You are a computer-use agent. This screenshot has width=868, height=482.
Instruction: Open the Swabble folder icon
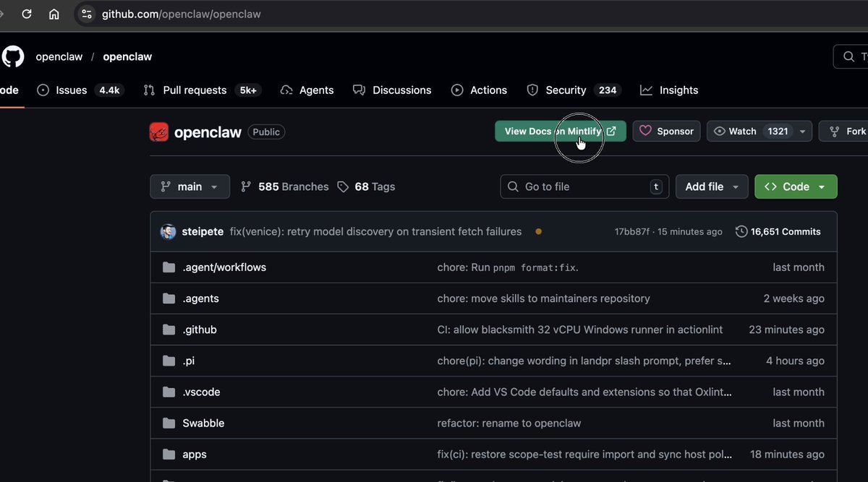(169, 423)
